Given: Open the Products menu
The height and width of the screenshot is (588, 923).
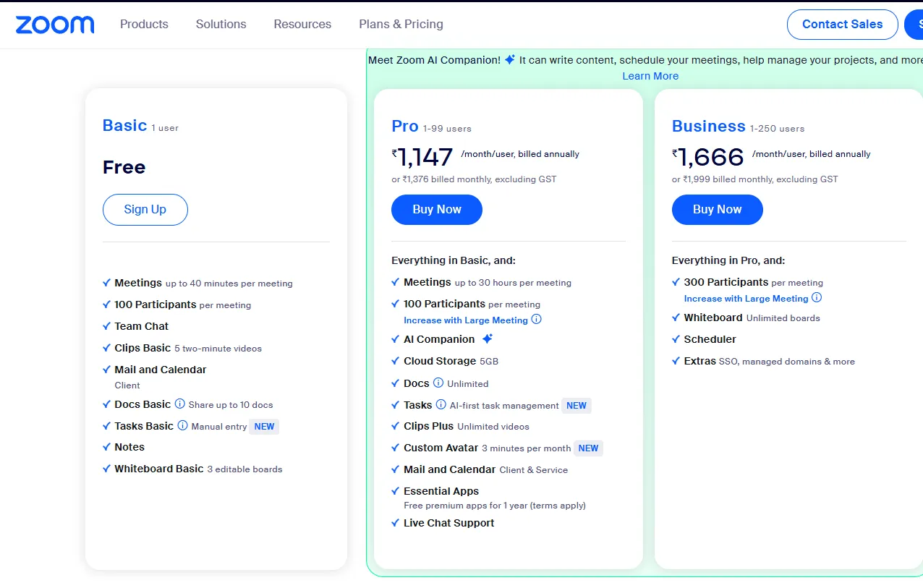Looking at the screenshot, I should coord(144,25).
